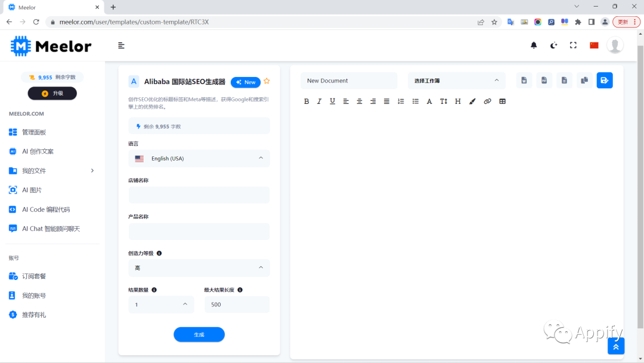Mark template as favorite star
644x363 pixels.
pyautogui.click(x=267, y=81)
